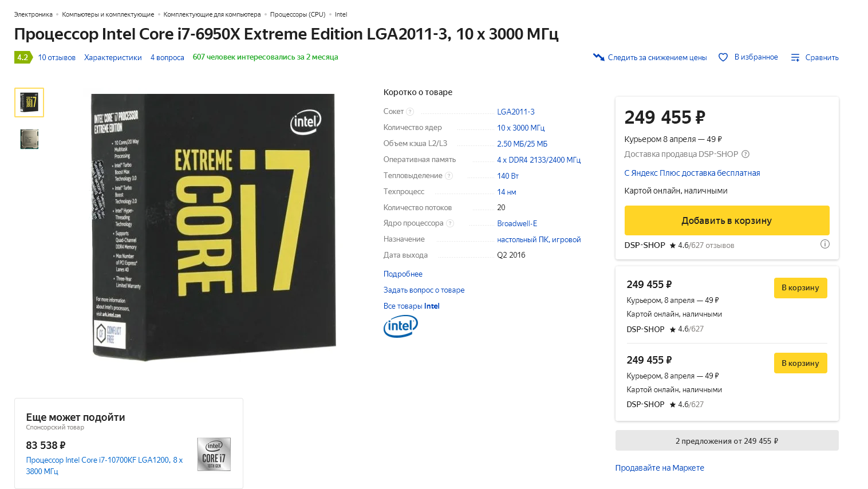Open the 10 отзывов reviews link
This screenshot has height=489, width=868.
[57, 57]
